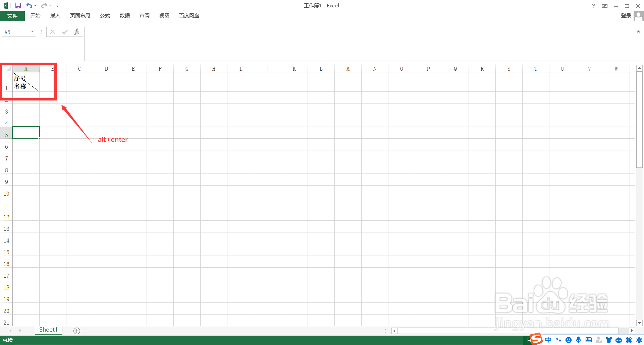Click the horizontal scrollbar thumb
Image resolution: width=644 pixels, height=345 pixels.
point(508,331)
